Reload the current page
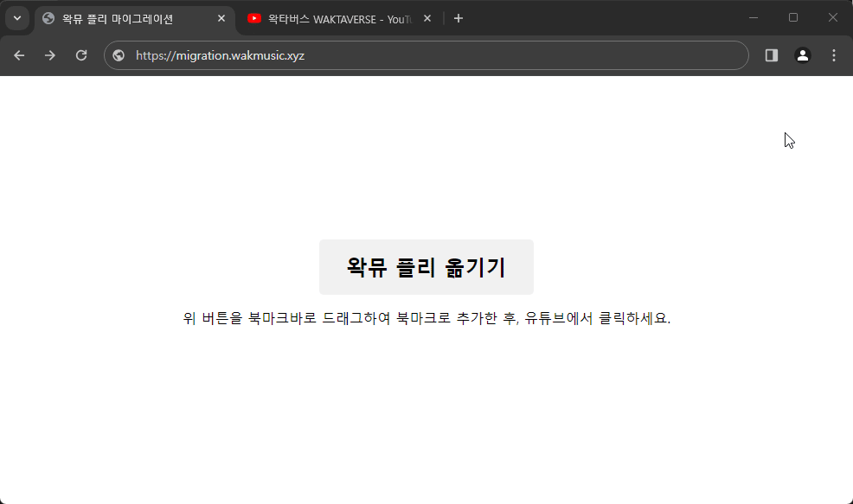Screen dimensions: 853x504 pyautogui.click(x=81, y=55)
